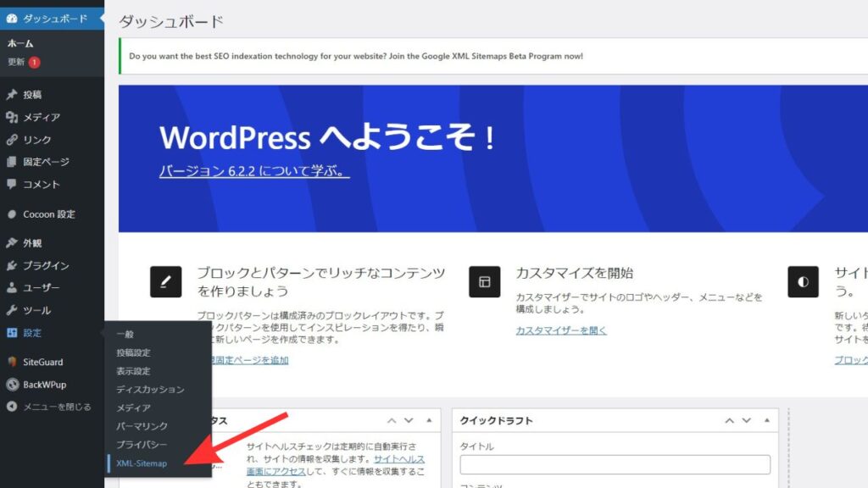Select プライバシー in the settings flyout
Viewport: 868px width, 488px height.
point(142,444)
